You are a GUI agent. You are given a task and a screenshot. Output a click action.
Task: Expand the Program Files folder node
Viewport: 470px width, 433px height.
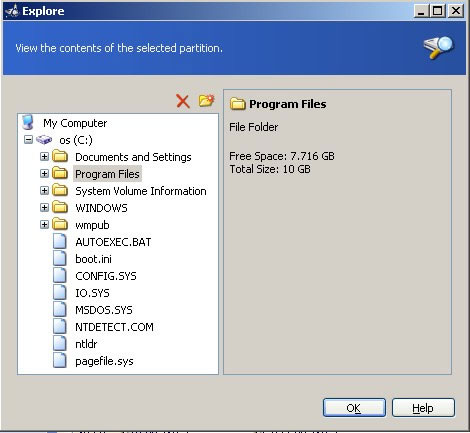[x=44, y=173]
